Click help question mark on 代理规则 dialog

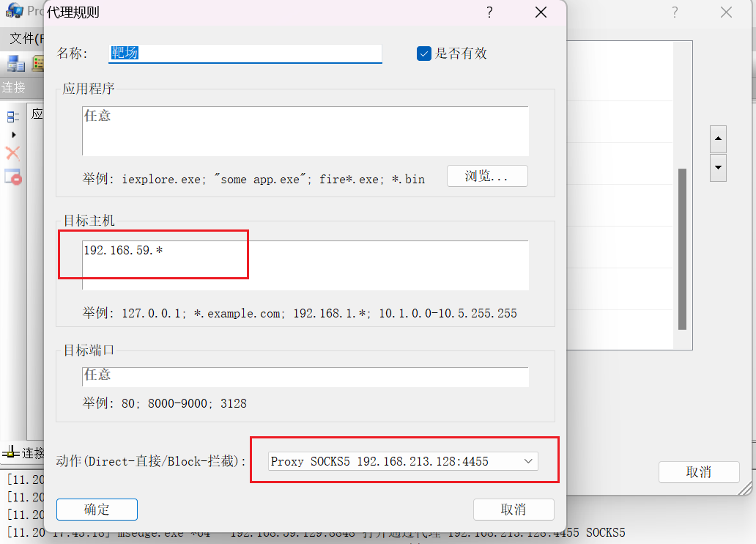[x=489, y=12]
